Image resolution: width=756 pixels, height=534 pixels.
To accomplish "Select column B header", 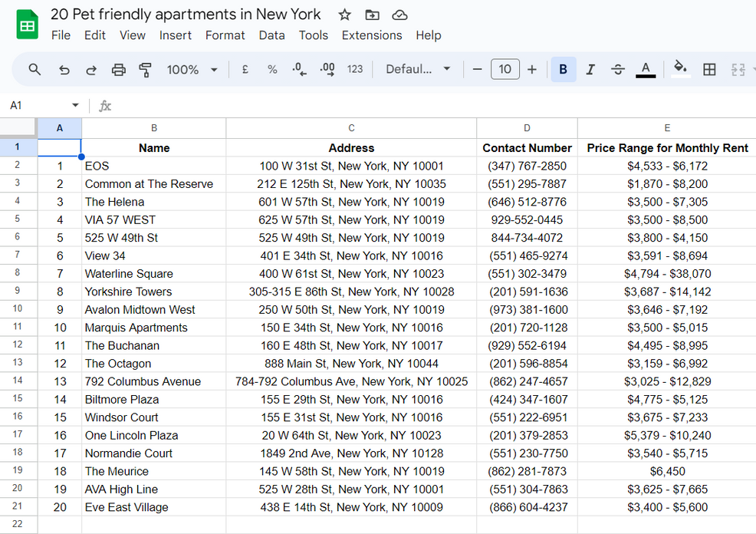I will tap(154, 128).
